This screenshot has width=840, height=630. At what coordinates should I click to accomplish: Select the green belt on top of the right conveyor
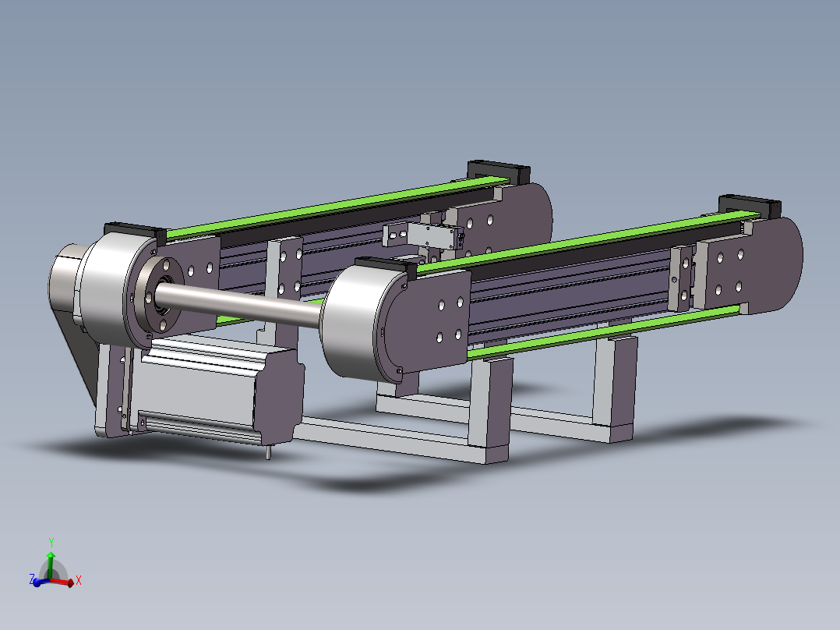click(x=588, y=240)
